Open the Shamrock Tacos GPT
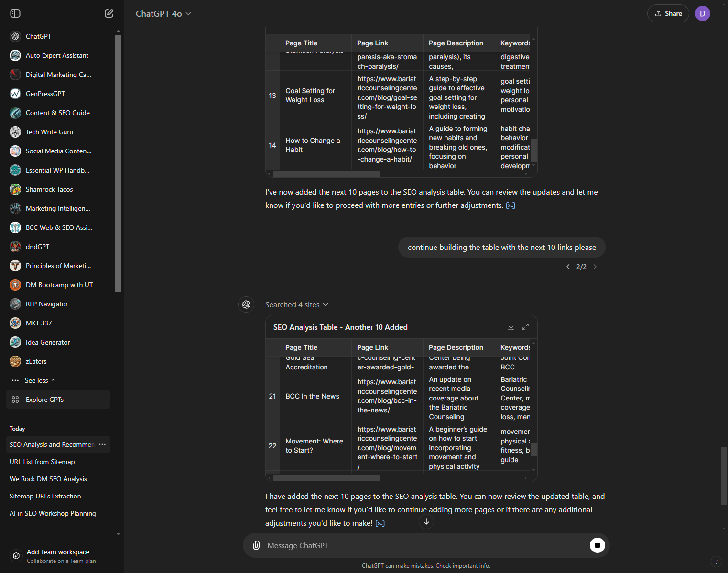728x573 pixels. [58, 189]
